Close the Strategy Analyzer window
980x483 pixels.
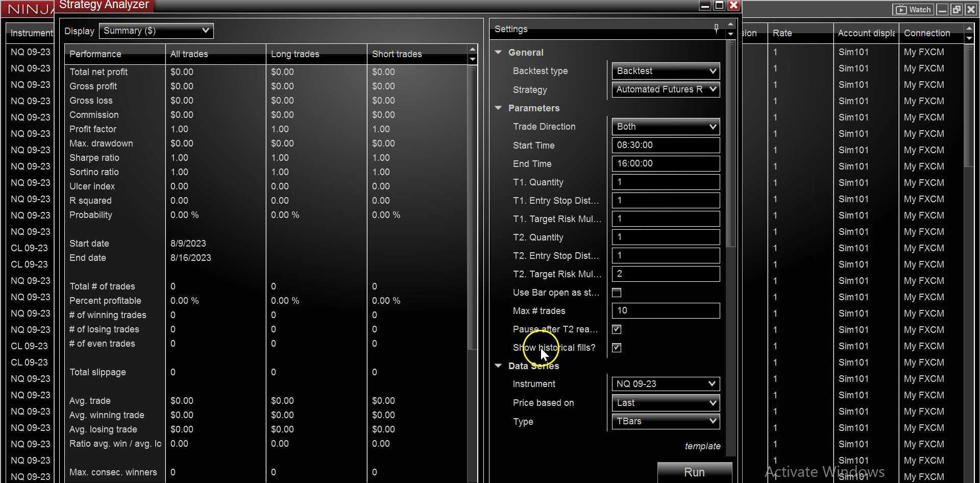point(733,6)
